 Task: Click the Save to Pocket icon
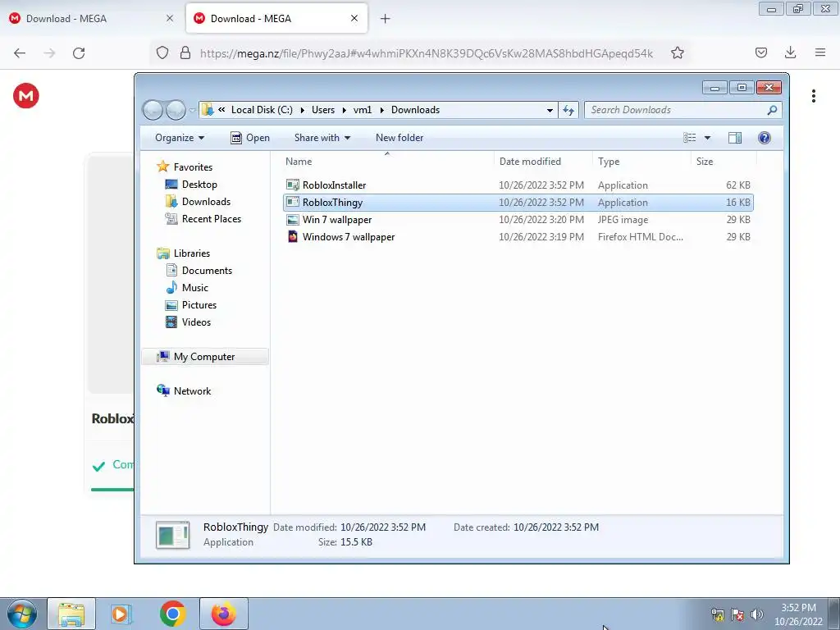click(760, 52)
